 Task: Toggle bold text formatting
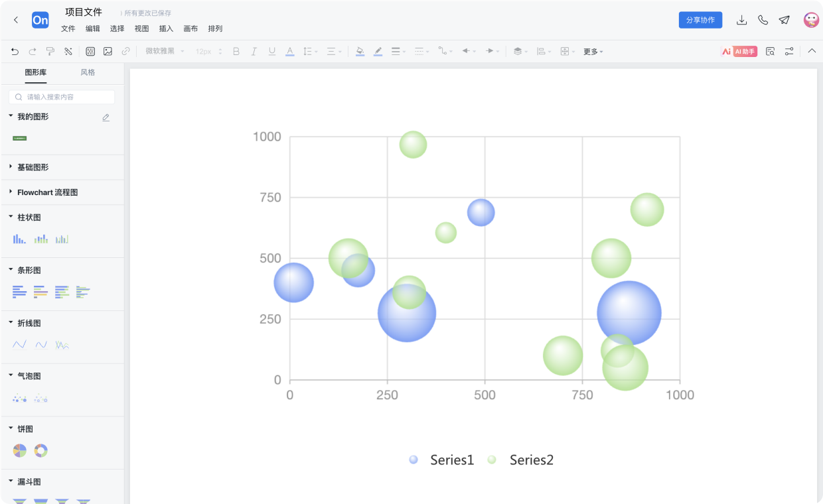coord(236,51)
